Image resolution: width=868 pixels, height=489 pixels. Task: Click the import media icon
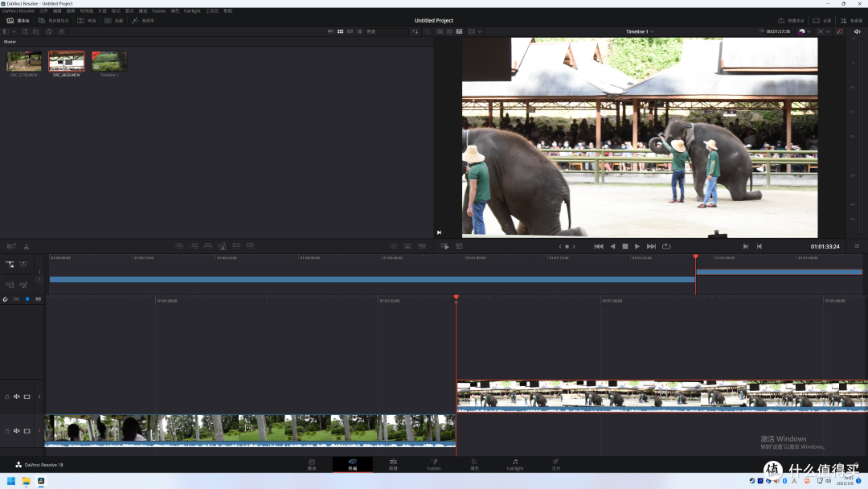point(26,31)
